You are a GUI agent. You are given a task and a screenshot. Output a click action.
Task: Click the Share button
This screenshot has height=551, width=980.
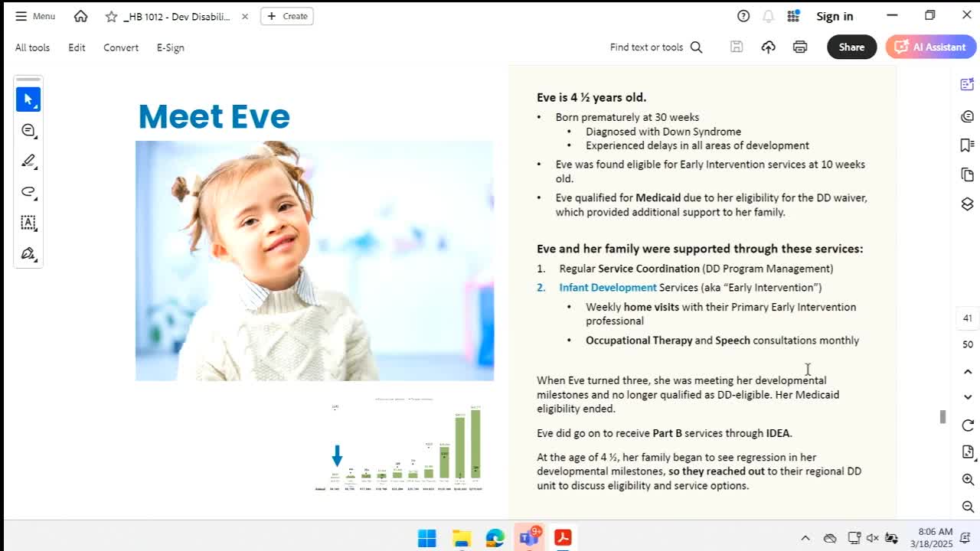pos(851,47)
